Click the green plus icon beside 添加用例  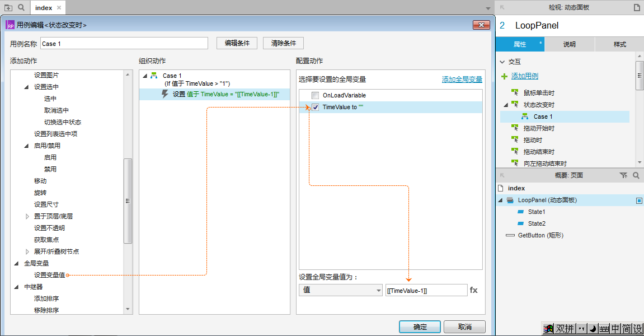[504, 76]
